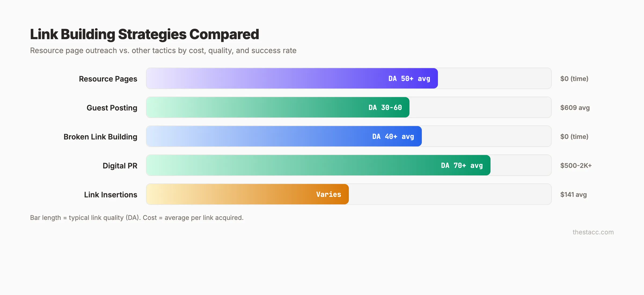Select the Broken Link Building label
644x295 pixels.
(x=100, y=137)
